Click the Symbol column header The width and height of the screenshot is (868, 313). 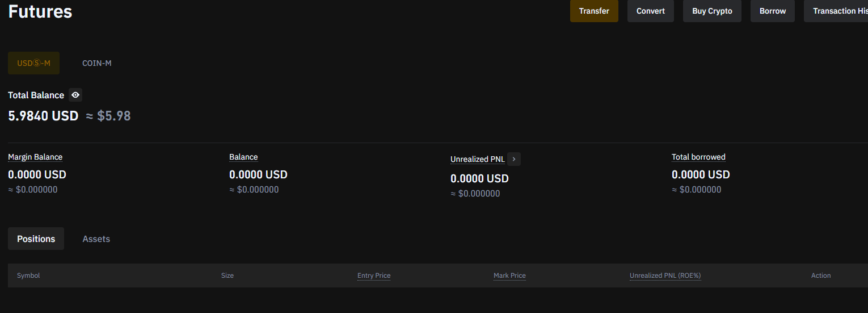point(28,276)
